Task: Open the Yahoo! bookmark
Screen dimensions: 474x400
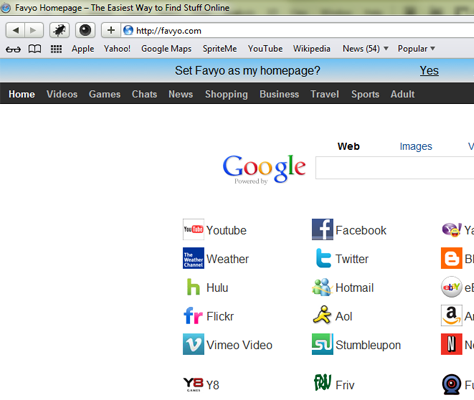Action: [117, 49]
